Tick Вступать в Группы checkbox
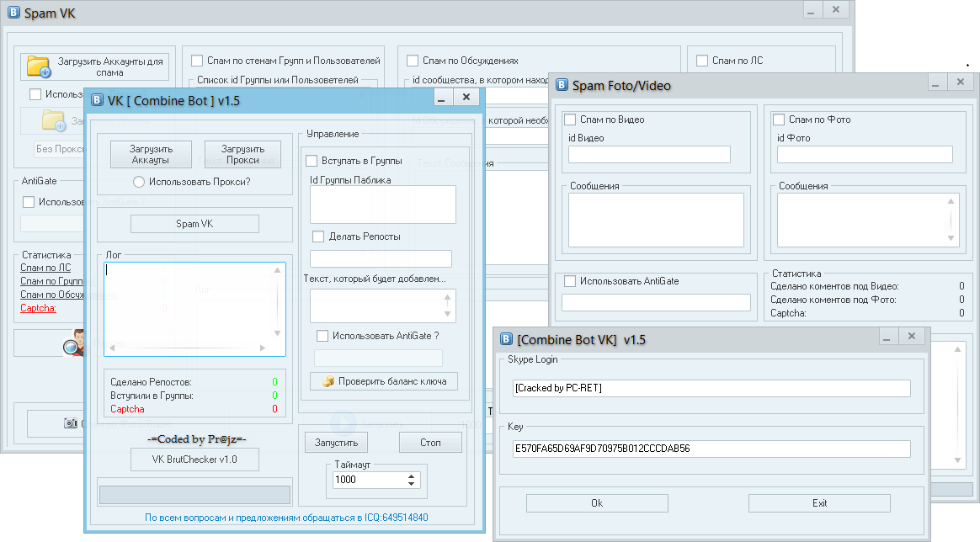The image size is (980, 542). (x=312, y=161)
